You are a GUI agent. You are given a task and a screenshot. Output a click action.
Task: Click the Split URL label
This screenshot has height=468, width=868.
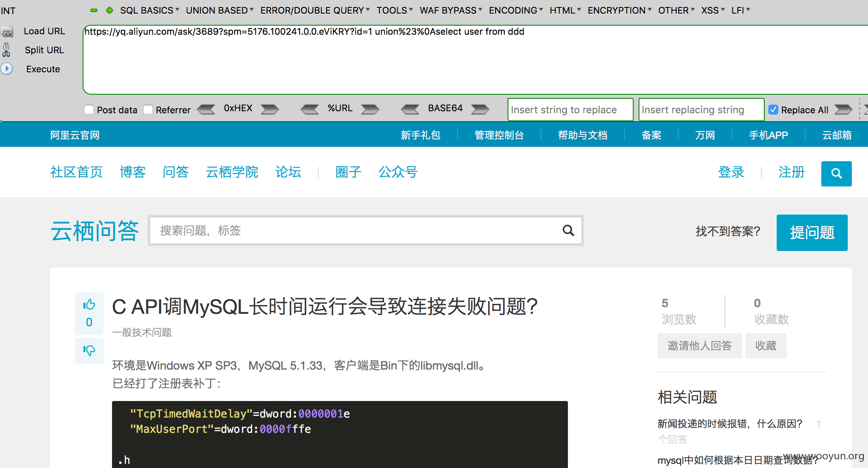click(x=44, y=50)
